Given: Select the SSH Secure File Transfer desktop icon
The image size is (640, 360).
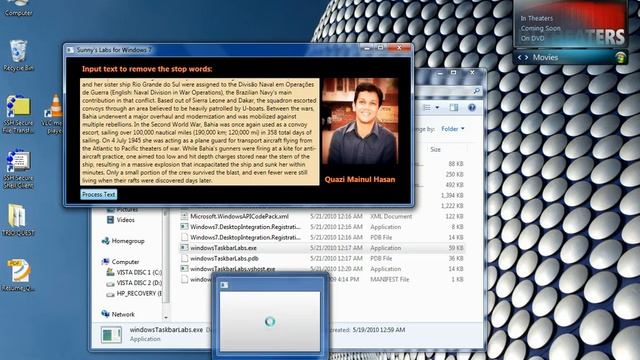Looking at the screenshot, I should [18, 114].
